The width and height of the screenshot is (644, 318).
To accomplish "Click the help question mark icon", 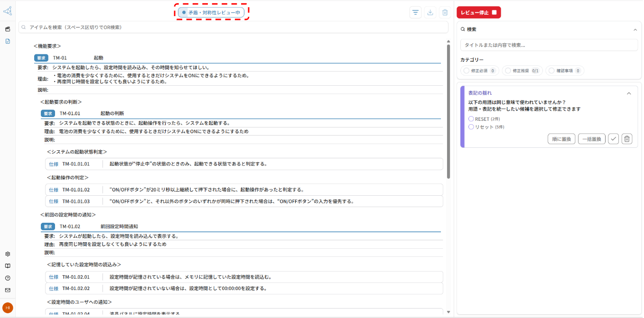I will (x=8, y=278).
